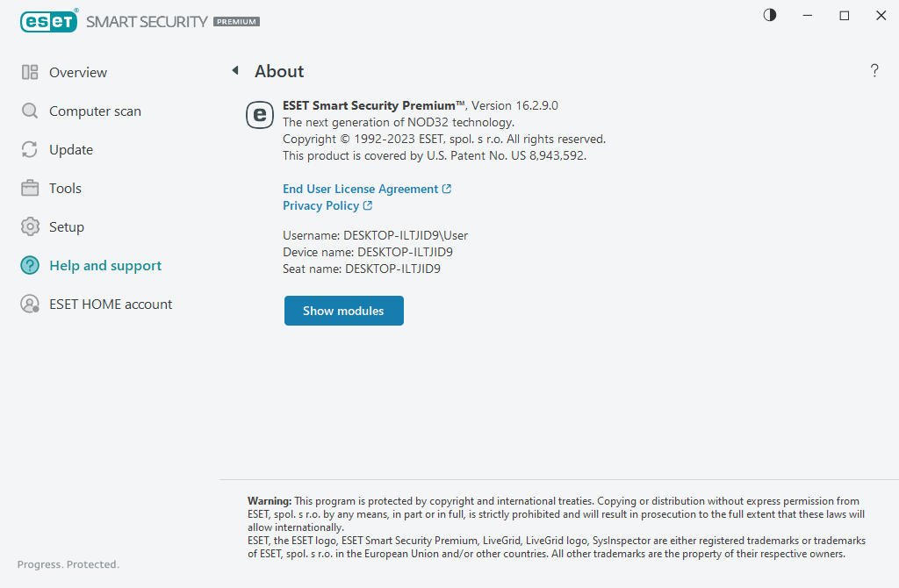Click the Setup gear icon
The height and width of the screenshot is (588, 899).
pyautogui.click(x=30, y=227)
